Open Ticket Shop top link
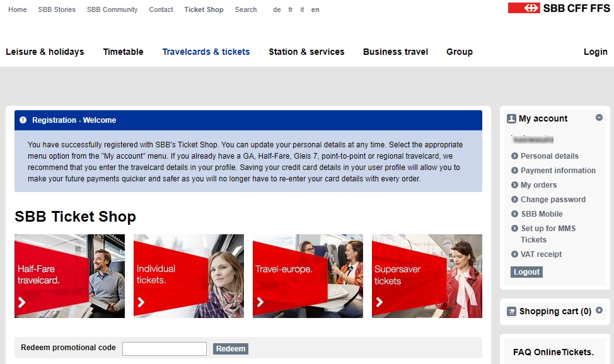The width and height of the screenshot is (614, 364). 204,9
